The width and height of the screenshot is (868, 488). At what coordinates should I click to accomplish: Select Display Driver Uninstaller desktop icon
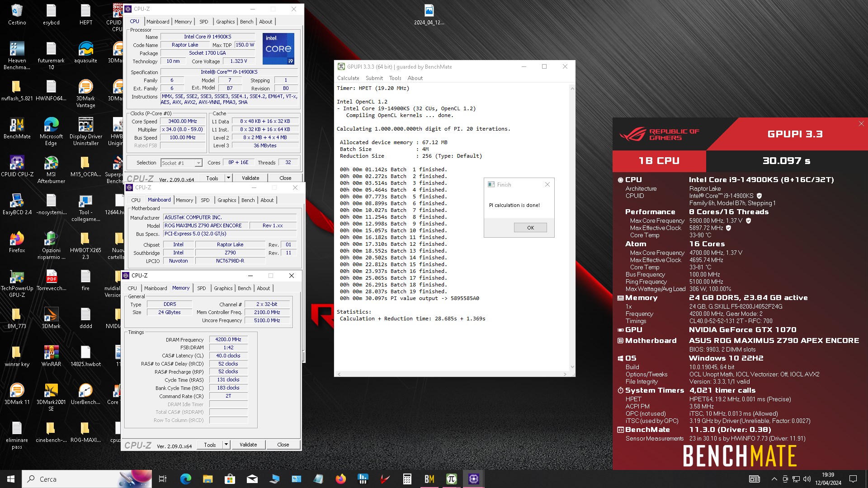[85, 131]
